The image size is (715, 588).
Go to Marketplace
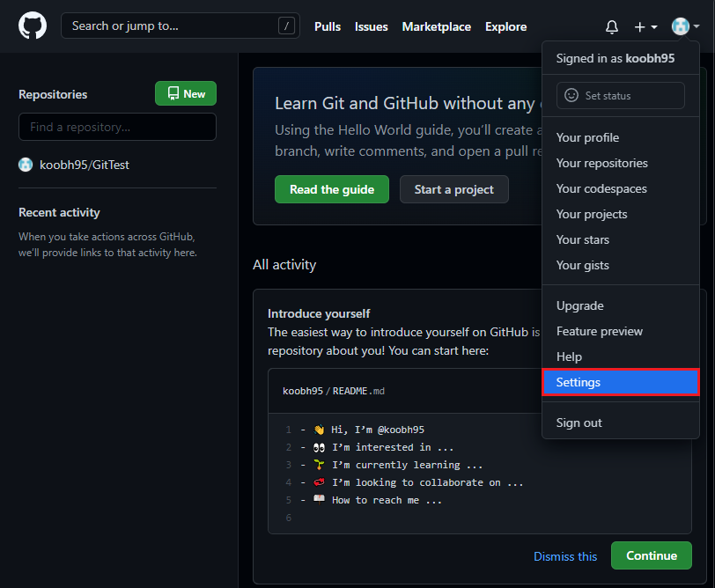437,27
